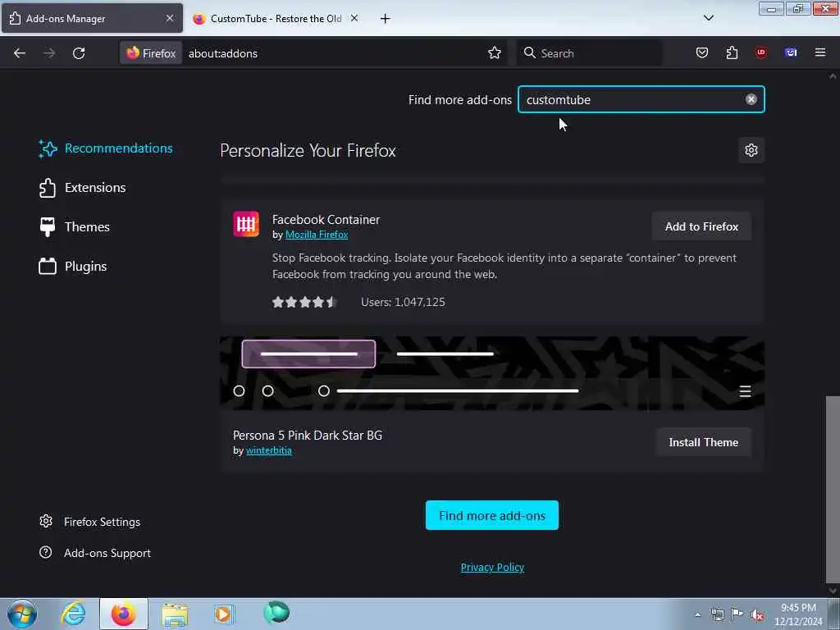The height and width of the screenshot is (630, 840).
Task: Click Add to Firefox for Facebook Container
Action: tap(701, 226)
